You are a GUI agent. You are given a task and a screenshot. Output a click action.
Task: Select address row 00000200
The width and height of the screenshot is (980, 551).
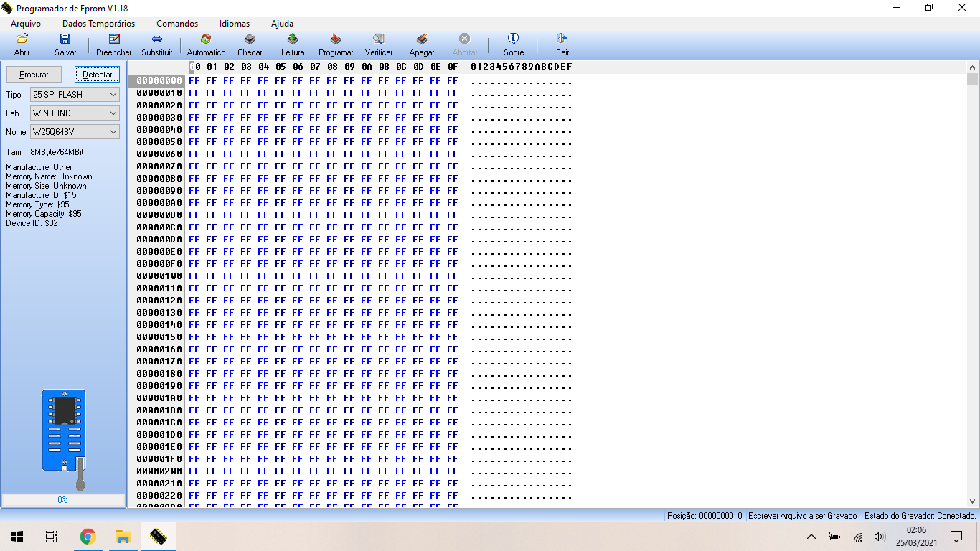(x=159, y=471)
